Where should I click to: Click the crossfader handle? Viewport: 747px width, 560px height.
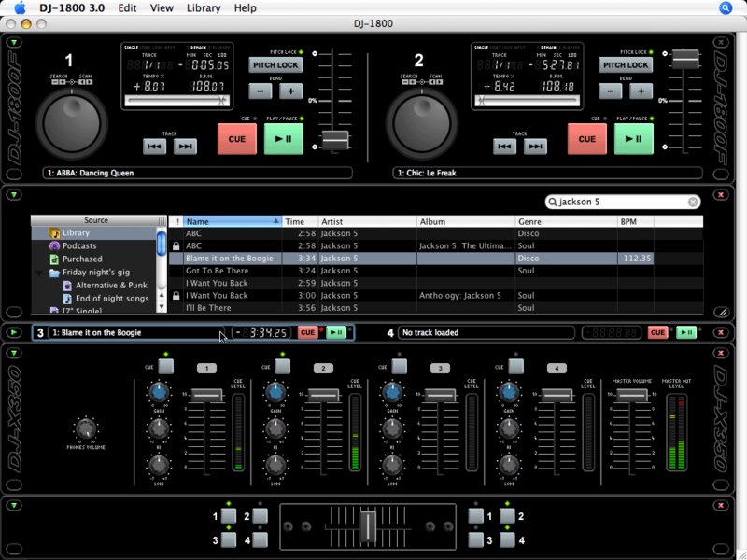coord(368,526)
